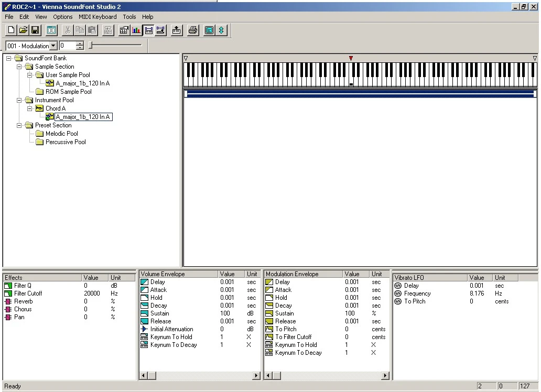Open the Edit menu
The height and width of the screenshot is (392, 541).
24,17
